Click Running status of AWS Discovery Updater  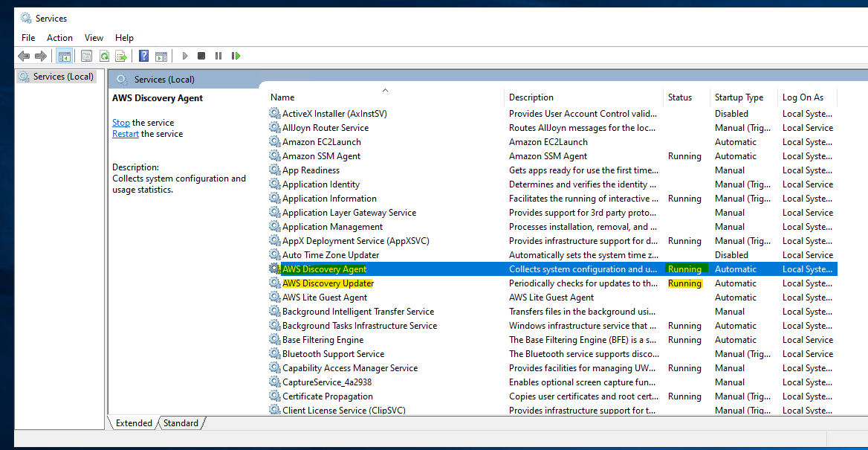(684, 283)
